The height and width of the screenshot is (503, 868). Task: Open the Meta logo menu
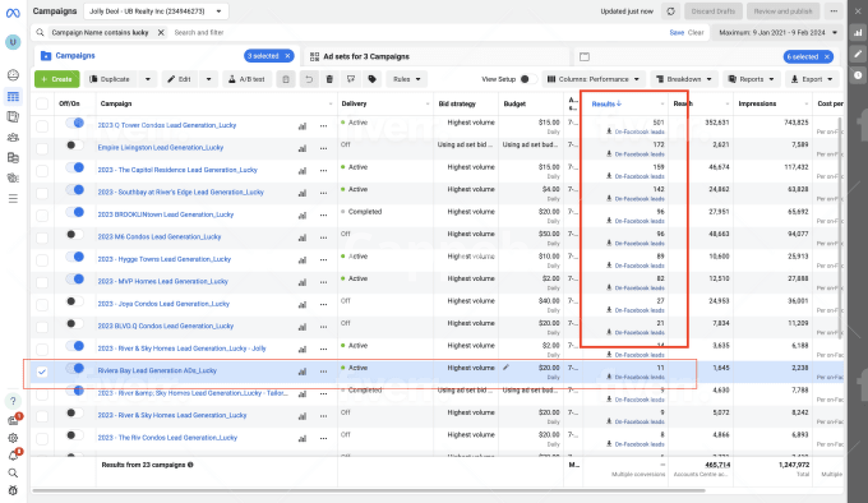[x=13, y=13]
